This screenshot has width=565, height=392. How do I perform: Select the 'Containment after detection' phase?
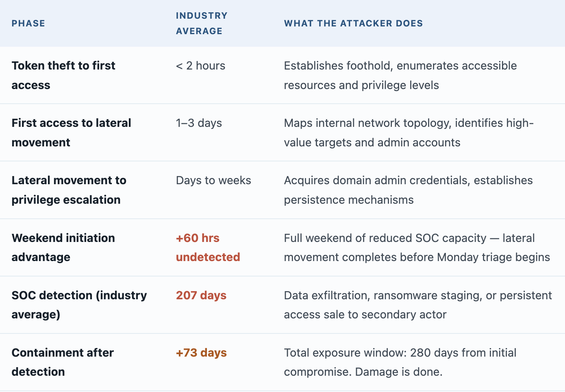63,362
